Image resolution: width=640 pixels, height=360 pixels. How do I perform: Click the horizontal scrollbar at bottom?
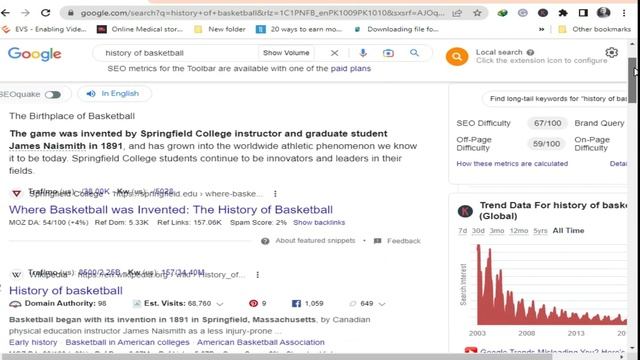coord(276,357)
